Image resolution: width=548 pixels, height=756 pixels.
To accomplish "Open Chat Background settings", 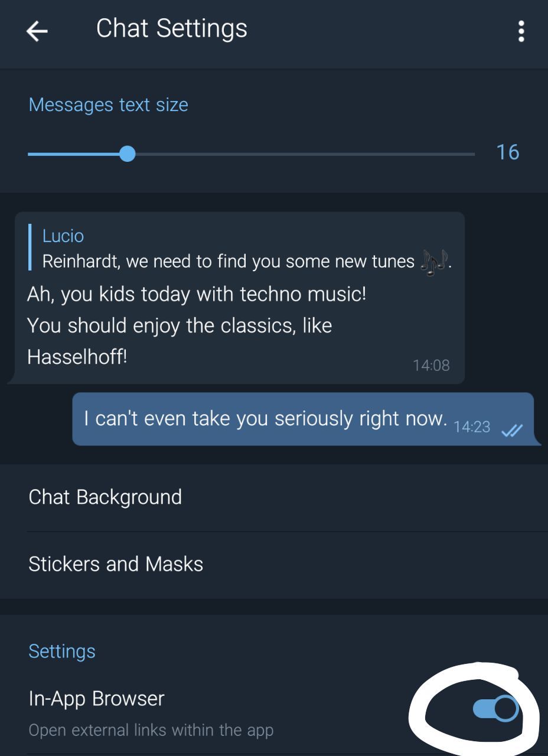I will 274,497.
